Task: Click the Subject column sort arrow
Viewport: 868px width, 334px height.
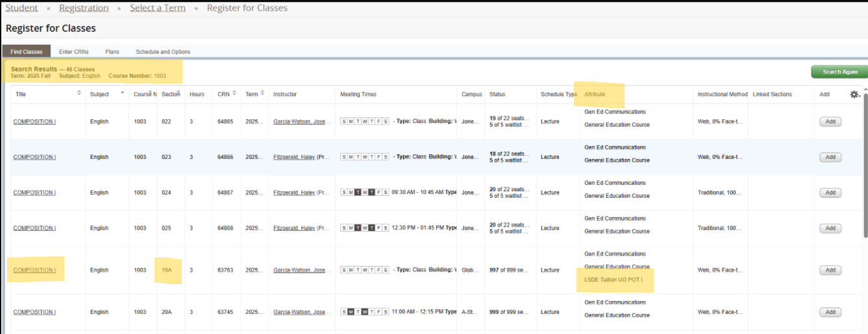Action: pyautogui.click(x=122, y=93)
